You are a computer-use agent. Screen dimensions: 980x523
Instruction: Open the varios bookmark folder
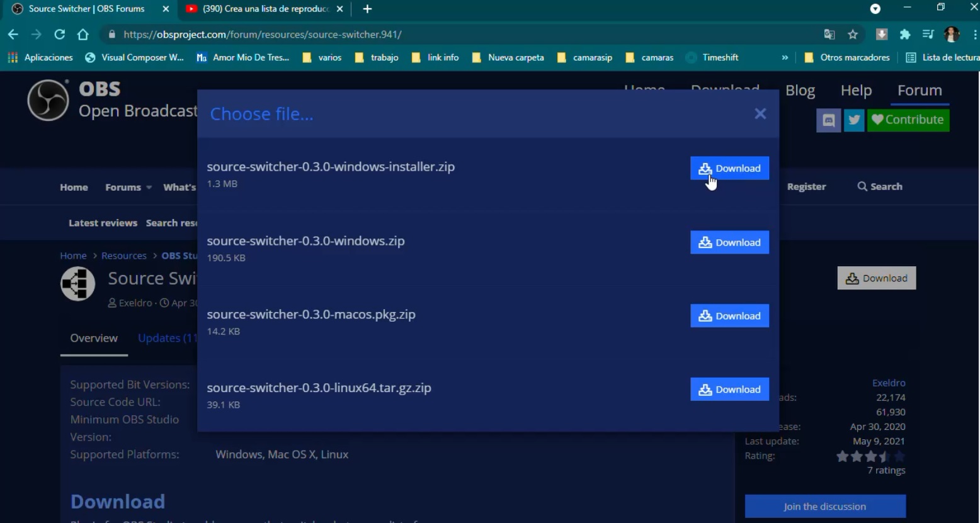point(322,57)
